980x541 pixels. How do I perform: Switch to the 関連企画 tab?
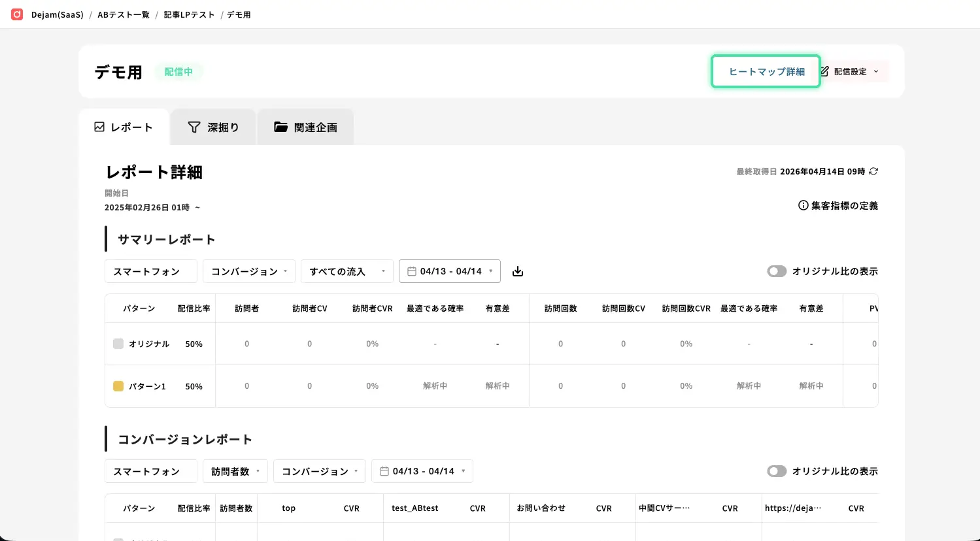[305, 127]
